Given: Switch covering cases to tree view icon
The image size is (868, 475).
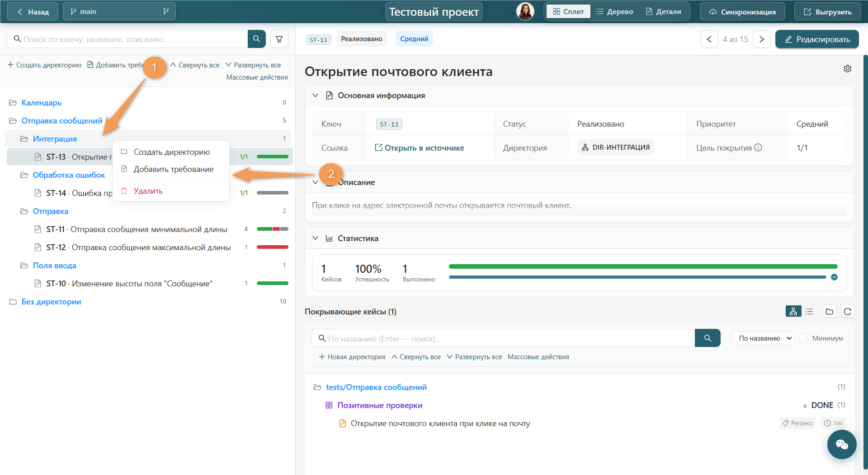Looking at the screenshot, I should (x=793, y=311).
